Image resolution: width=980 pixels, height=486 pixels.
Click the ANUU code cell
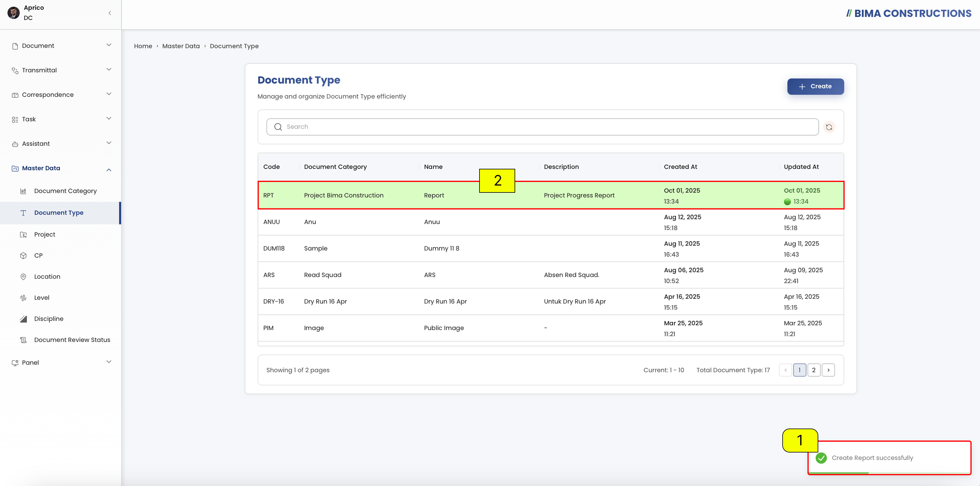click(x=272, y=222)
